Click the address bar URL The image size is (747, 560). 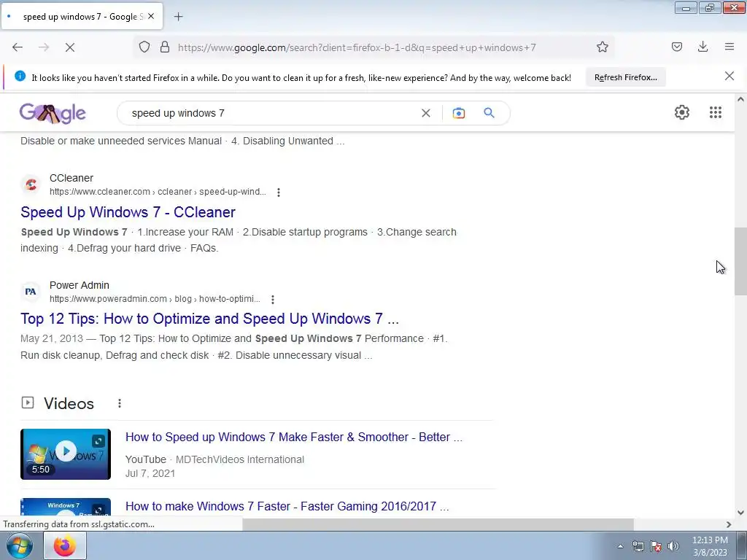click(357, 47)
